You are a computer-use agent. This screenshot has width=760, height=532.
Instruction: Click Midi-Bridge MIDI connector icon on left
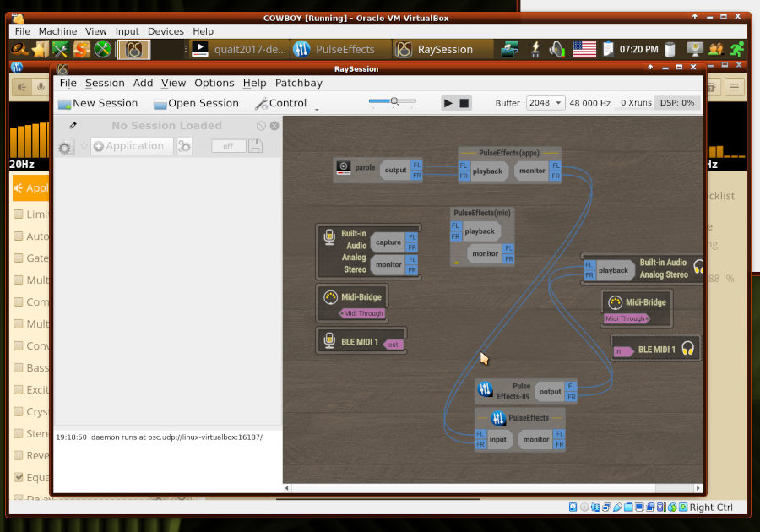pyautogui.click(x=330, y=297)
